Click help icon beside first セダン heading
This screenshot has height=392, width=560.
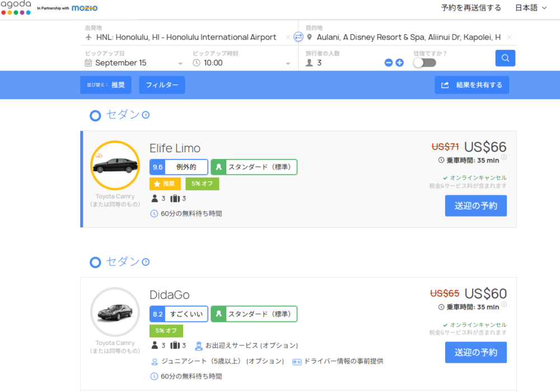(x=146, y=115)
